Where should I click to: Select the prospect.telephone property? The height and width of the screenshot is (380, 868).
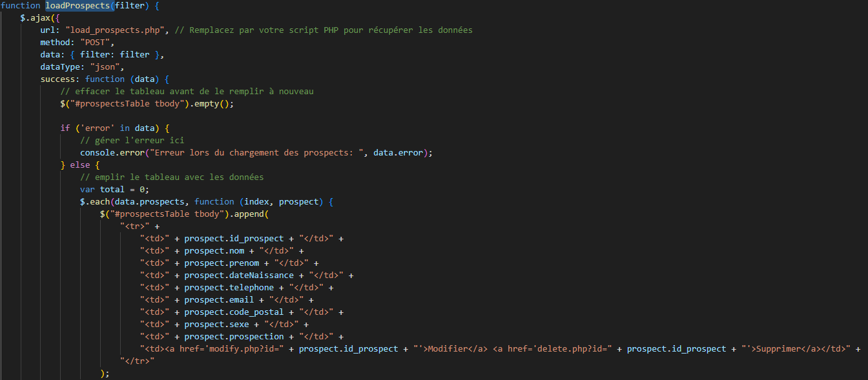pos(229,288)
